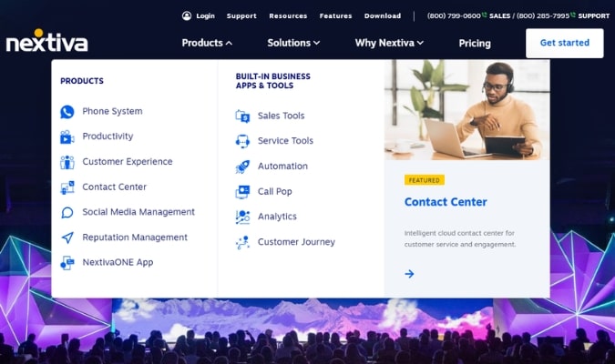Click the user account icon beside Login
The height and width of the screenshot is (364, 615).
point(187,15)
